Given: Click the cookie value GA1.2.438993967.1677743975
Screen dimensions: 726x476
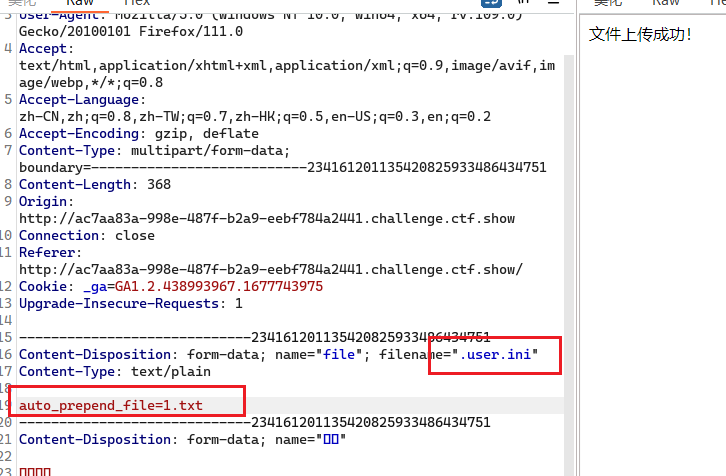Looking at the screenshot, I should coord(219,286).
